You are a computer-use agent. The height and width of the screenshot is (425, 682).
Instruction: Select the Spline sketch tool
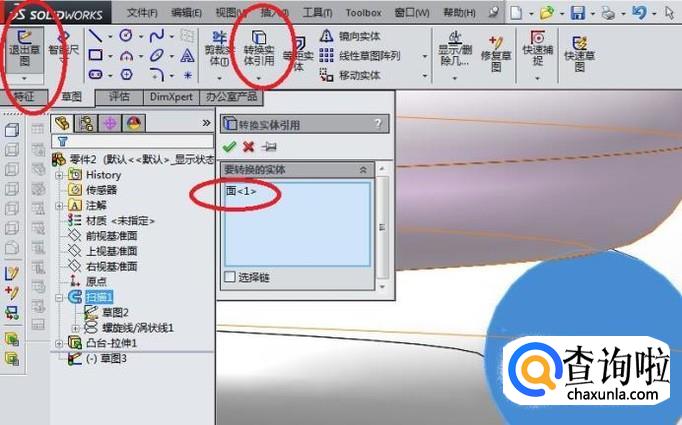tap(157, 36)
